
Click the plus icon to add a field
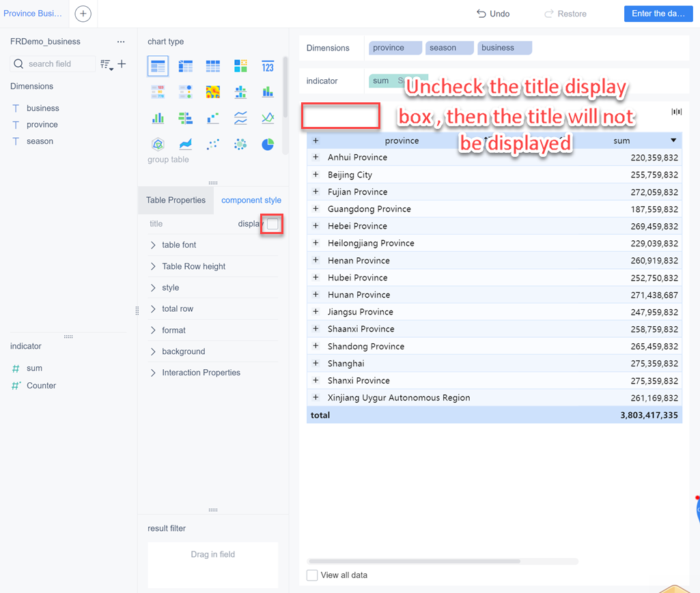tap(122, 64)
